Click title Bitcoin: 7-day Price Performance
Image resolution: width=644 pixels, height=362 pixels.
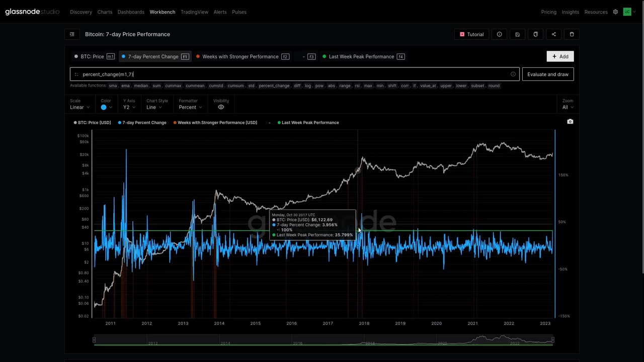tap(127, 34)
